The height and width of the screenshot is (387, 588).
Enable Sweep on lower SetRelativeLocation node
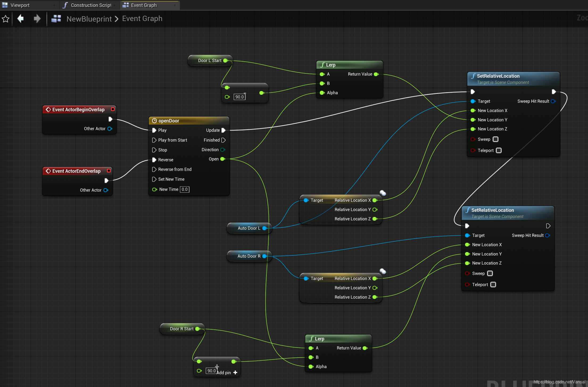[490, 273]
